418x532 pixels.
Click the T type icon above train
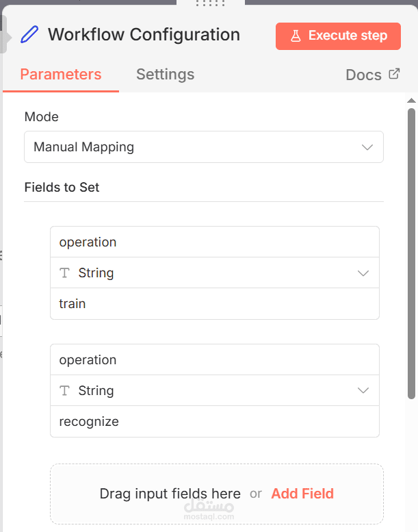point(65,273)
